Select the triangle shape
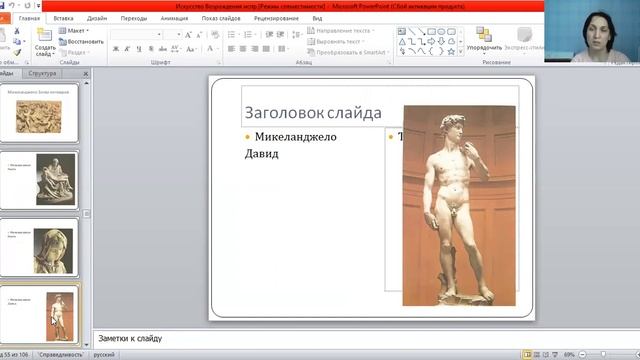This screenshot has height=360, width=640. pos(402,42)
